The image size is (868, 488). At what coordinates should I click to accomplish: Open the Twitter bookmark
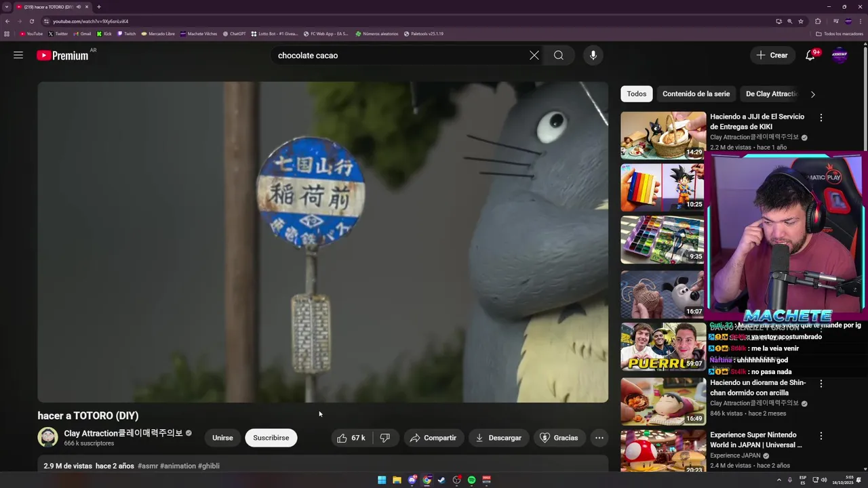[x=58, y=34]
